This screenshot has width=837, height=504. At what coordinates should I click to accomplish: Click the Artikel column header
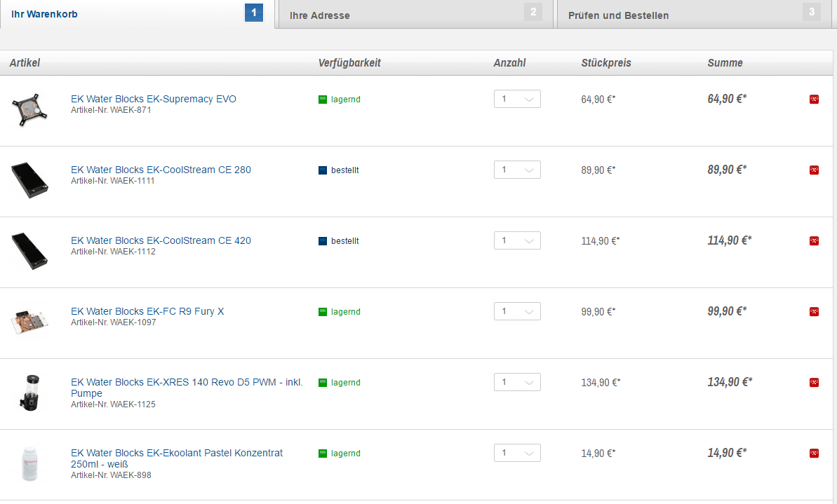pos(25,63)
